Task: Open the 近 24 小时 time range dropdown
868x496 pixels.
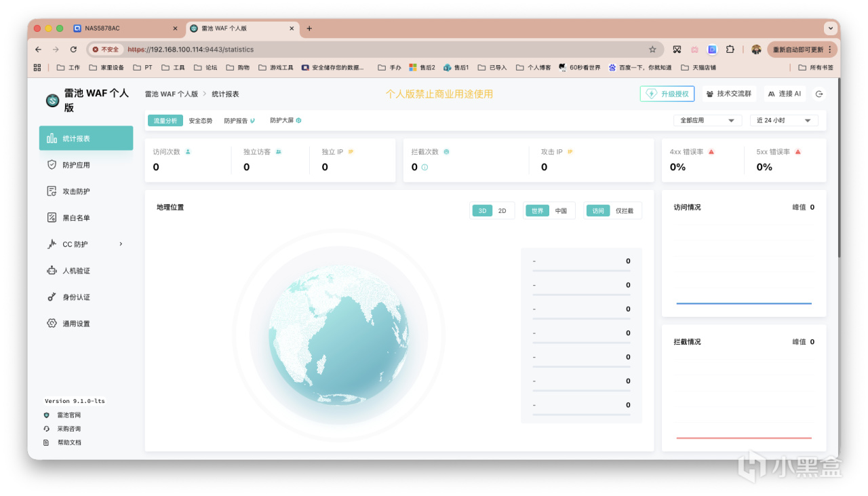Action: 784,121
